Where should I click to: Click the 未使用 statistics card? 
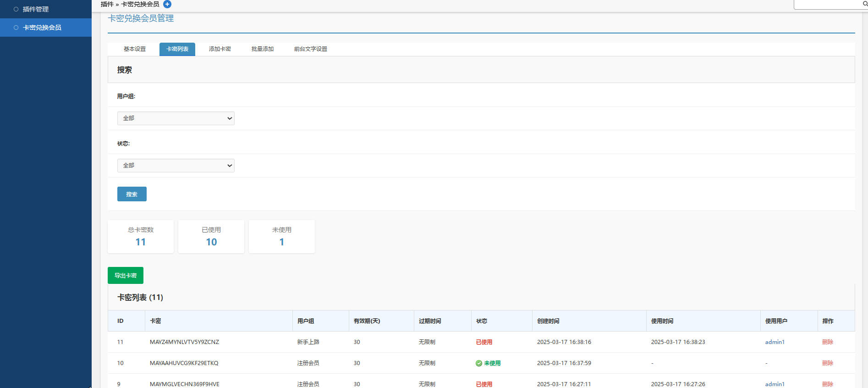(x=282, y=237)
